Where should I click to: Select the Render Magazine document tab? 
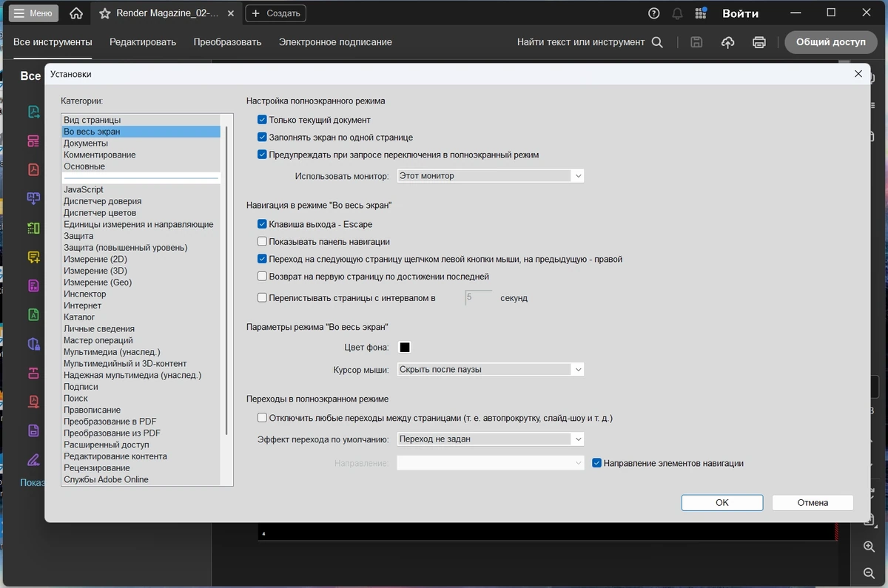166,13
